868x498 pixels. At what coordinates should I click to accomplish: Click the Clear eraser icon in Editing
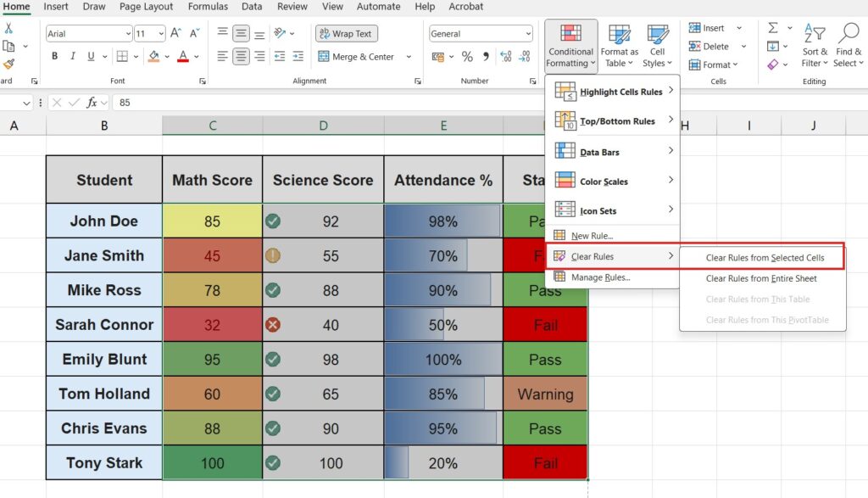click(773, 64)
